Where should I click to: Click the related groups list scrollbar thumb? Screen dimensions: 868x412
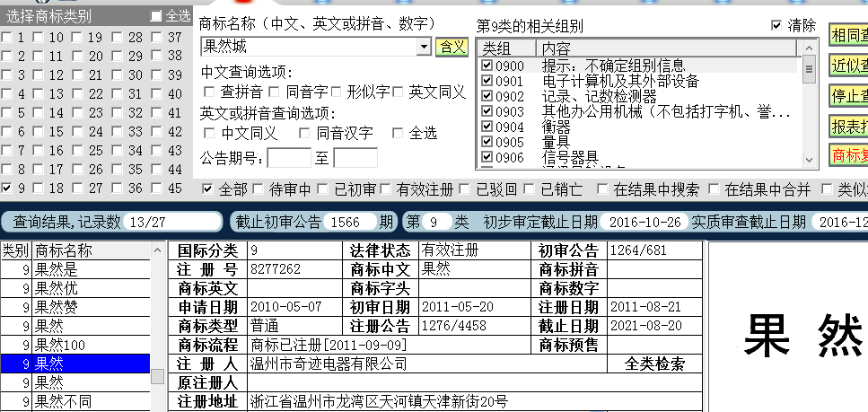coord(809,69)
